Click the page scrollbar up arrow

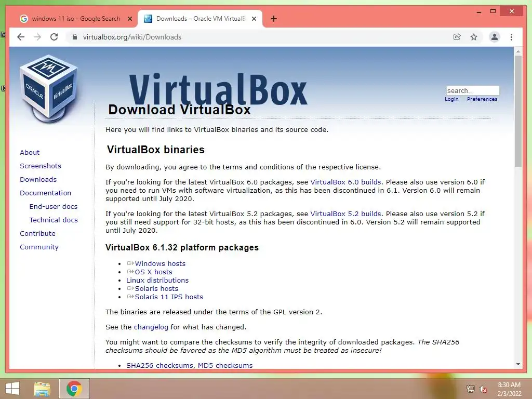click(x=518, y=51)
